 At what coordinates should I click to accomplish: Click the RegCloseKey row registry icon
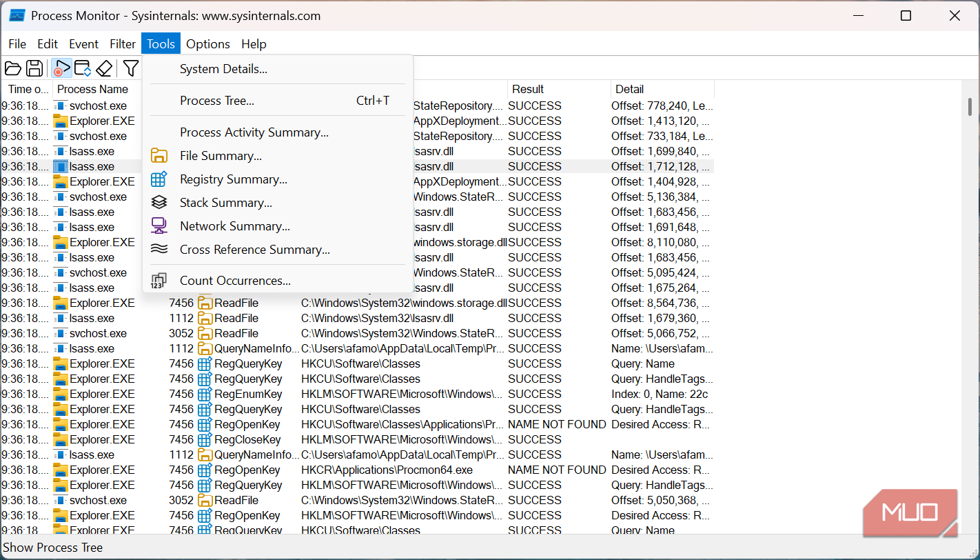pos(205,439)
